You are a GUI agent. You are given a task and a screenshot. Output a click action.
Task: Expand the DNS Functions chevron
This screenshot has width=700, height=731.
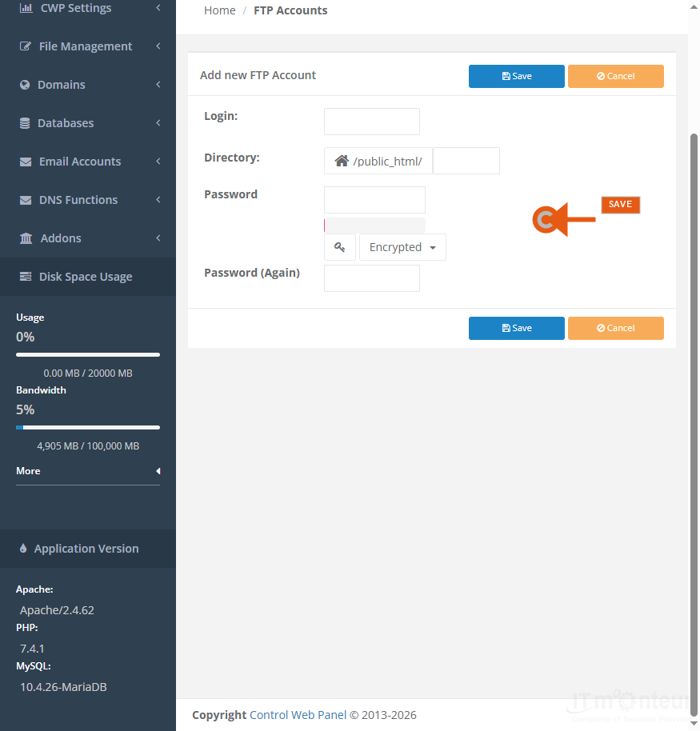[158, 199]
